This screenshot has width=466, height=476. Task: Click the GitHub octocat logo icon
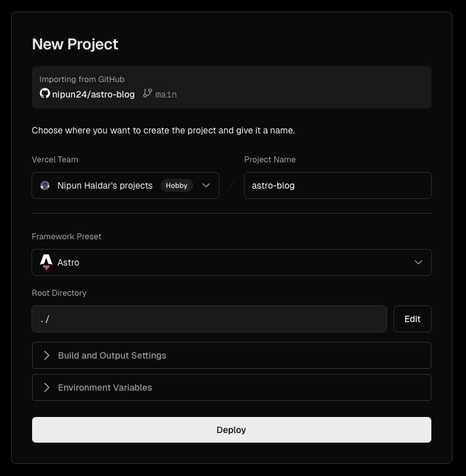45,94
